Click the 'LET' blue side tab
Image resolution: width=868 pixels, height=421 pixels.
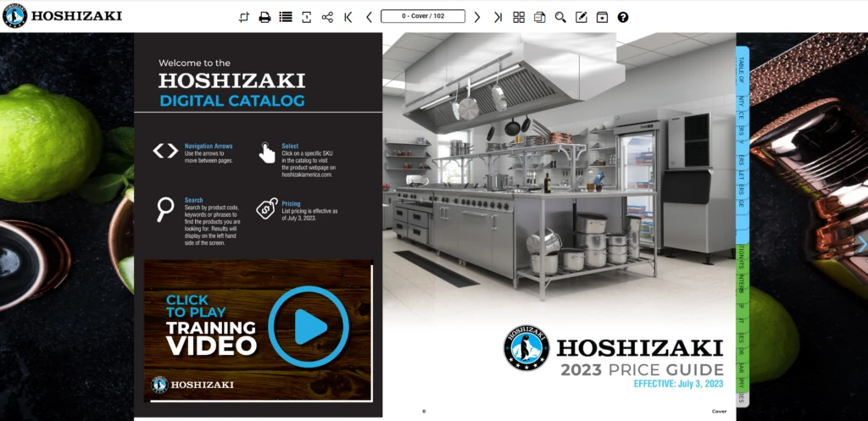pyautogui.click(x=742, y=176)
